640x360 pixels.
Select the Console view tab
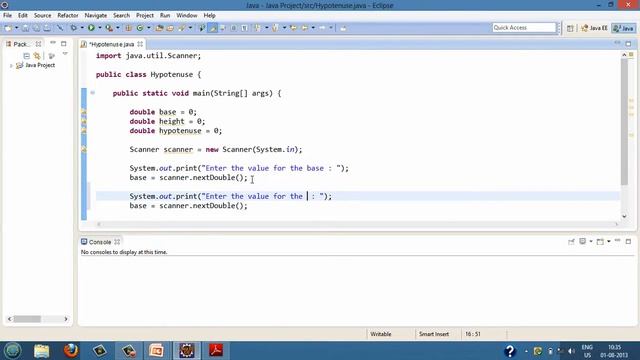click(x=100, y=242)
